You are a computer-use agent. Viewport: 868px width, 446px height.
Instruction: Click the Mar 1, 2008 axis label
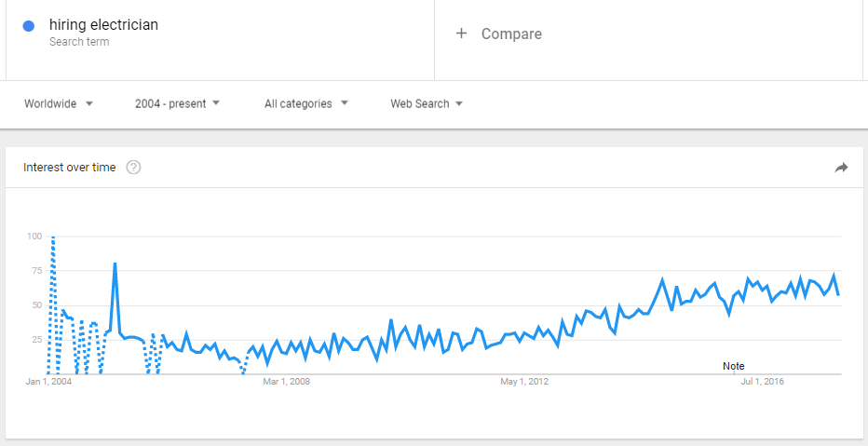[x=286, y=382]
